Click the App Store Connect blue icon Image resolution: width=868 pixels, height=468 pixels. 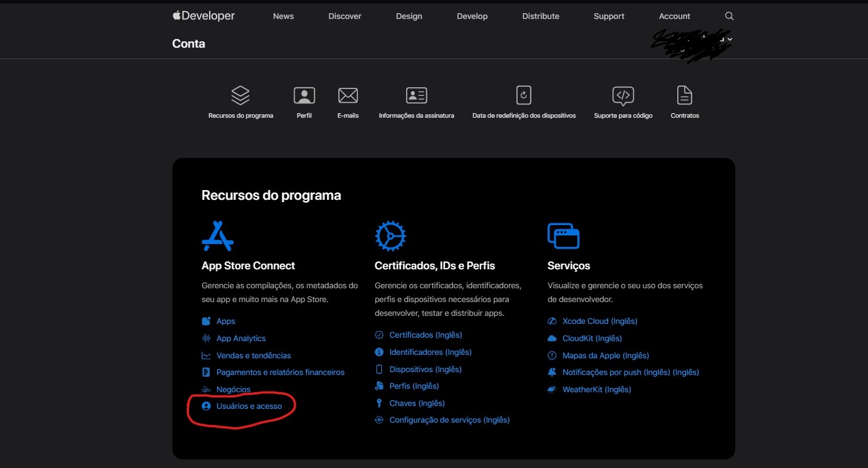coord(218,236)
